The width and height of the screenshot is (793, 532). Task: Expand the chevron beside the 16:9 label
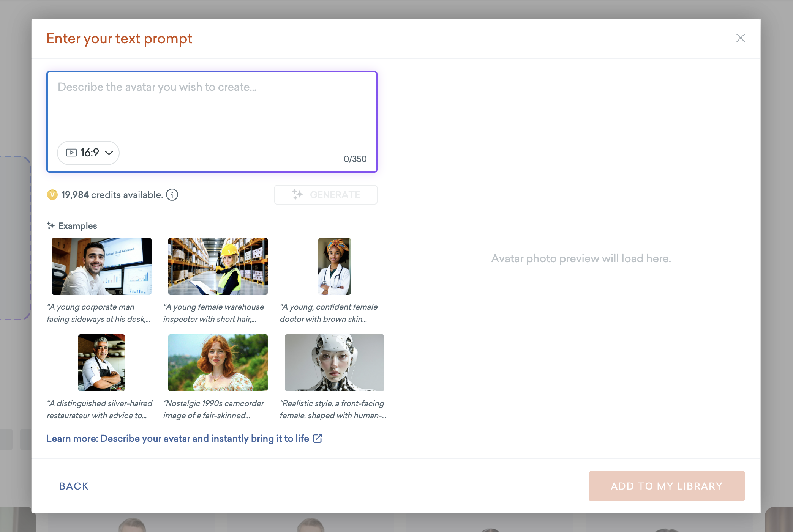(x=109, y=153)
